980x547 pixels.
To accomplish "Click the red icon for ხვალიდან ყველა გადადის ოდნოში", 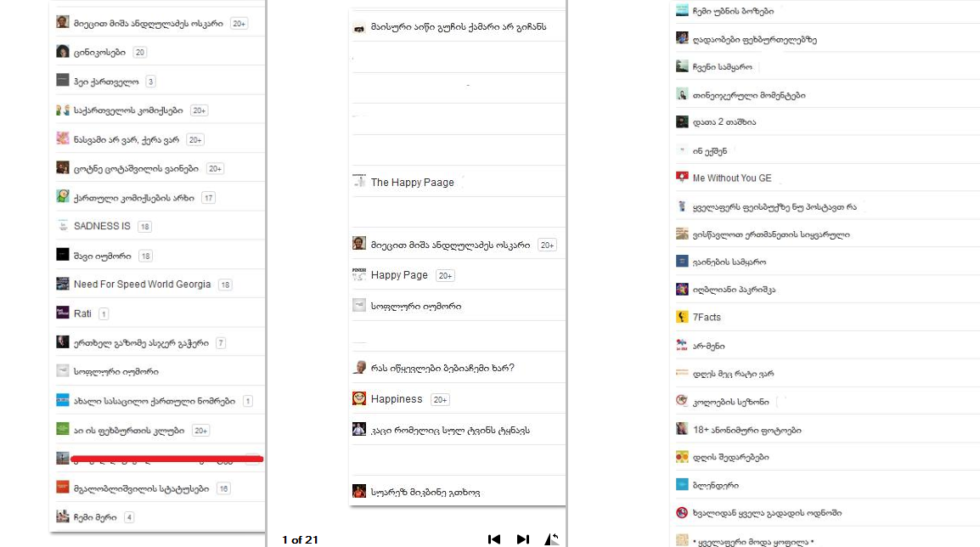I will [682, 512].
